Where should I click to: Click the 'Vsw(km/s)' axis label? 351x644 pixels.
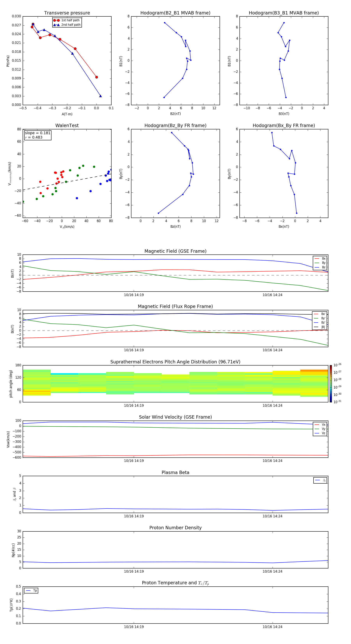click(8, 439)
